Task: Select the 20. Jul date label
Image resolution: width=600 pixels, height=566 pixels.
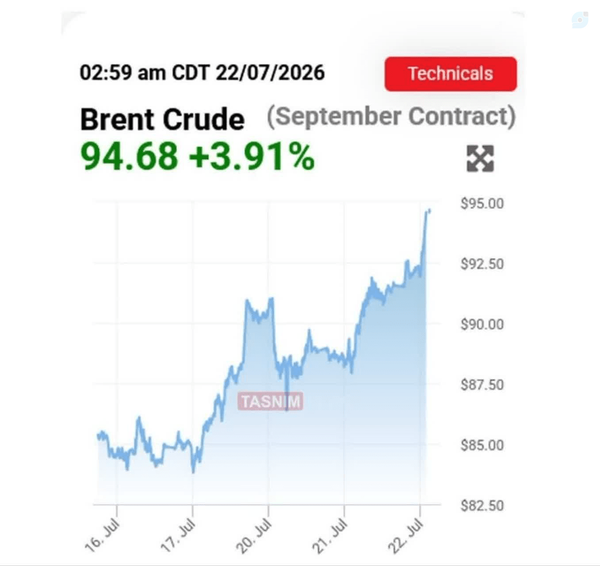Action: click(254, 536)
